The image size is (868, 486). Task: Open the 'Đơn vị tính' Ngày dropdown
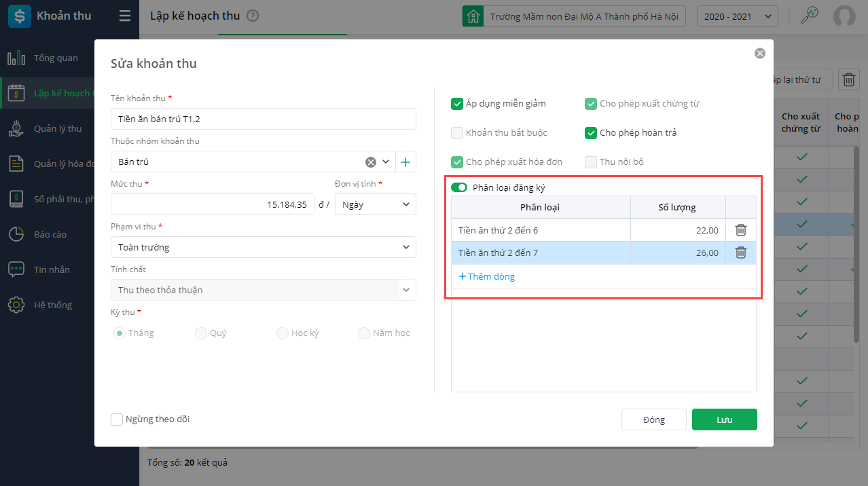[376, 204]
